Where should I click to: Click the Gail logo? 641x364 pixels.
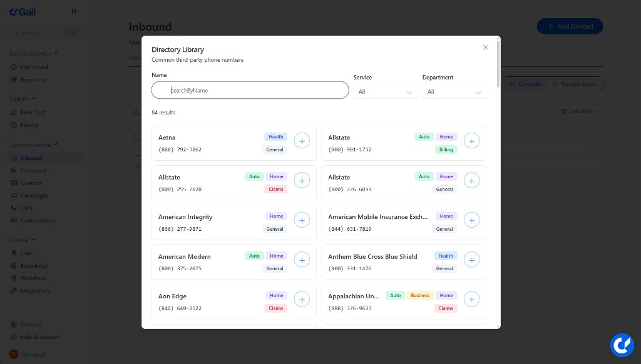click(23, 12)
